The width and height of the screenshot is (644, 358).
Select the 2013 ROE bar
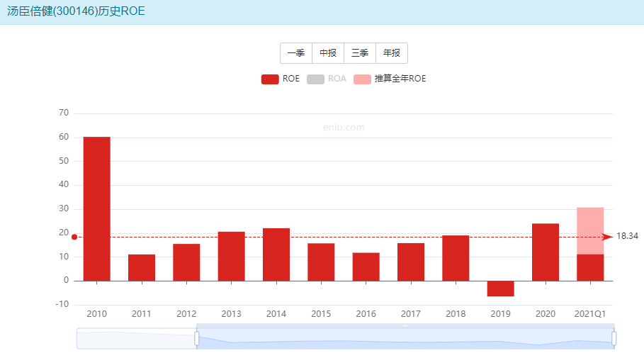(231, 256)
